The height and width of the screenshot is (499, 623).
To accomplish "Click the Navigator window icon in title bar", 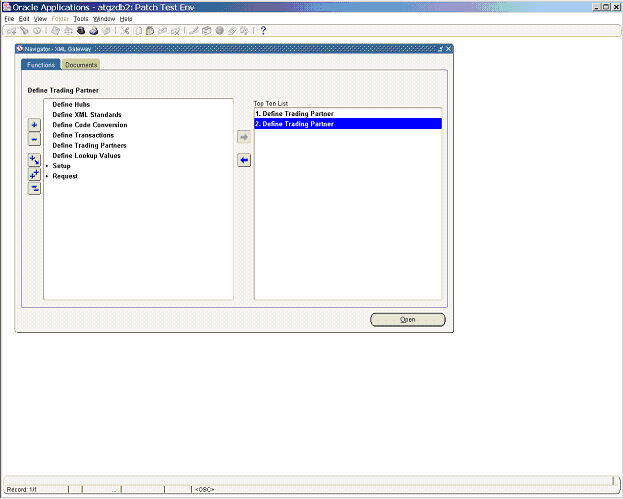I will [x=20, y=48].
